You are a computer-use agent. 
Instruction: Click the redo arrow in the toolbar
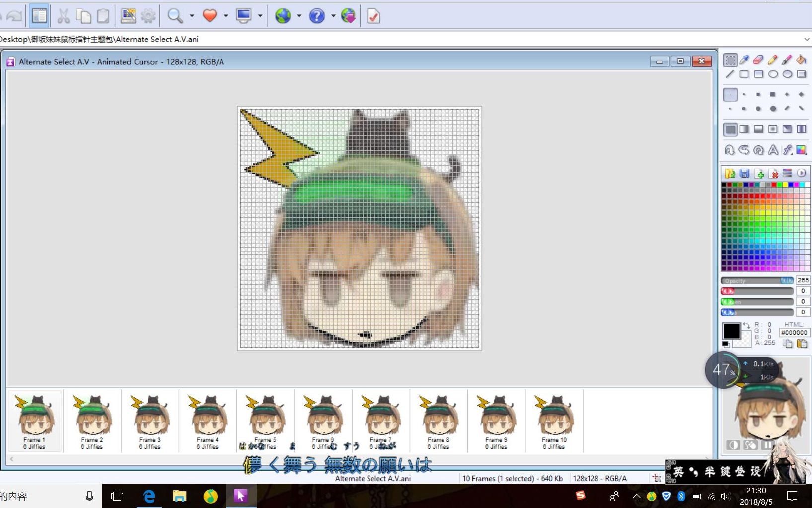click(x=14, y=16)
